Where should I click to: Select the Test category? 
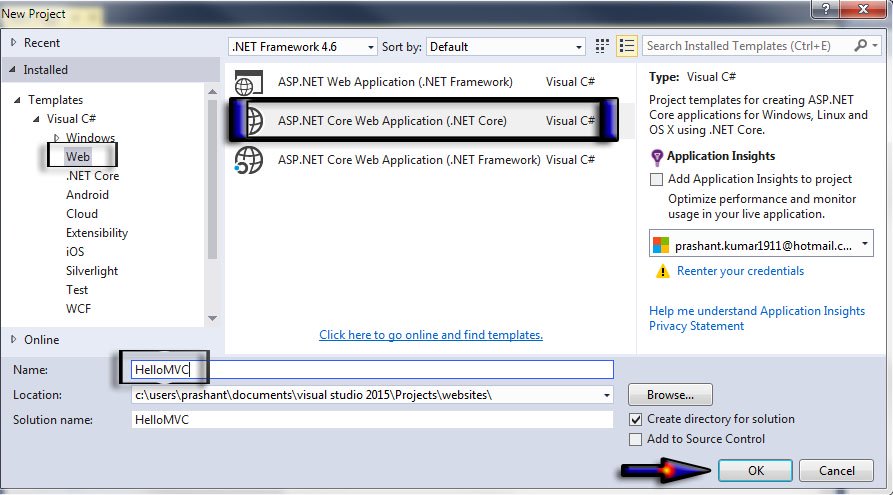tap(77, 290)
